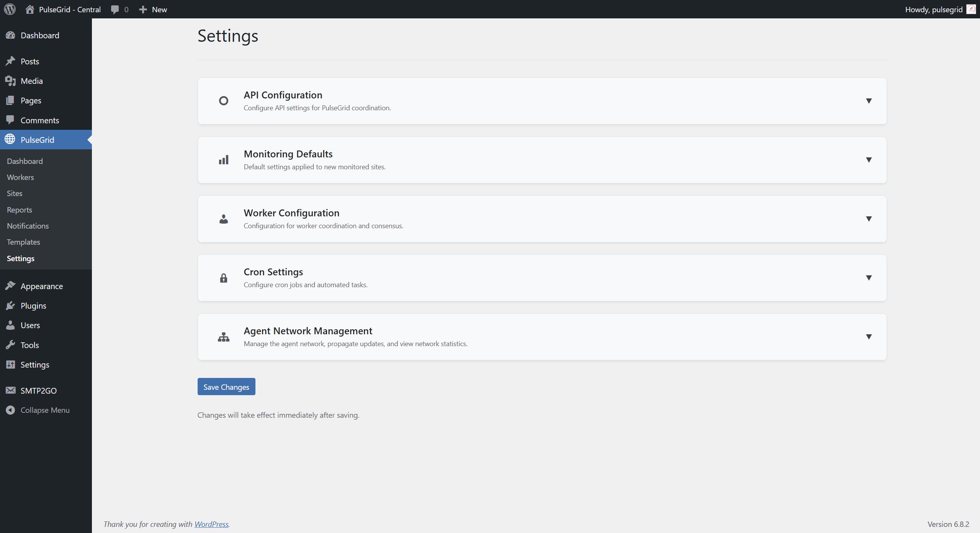
Task: Go to the Notifications submenu page
Action: [28, 226]
